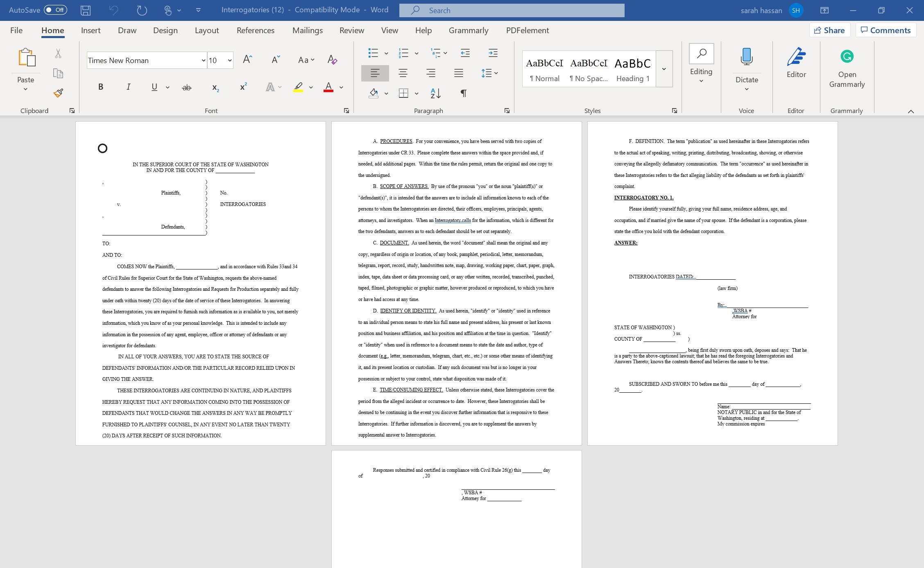Image resolution: width=924 pixels, height=568 pixels.
Task: Open the Share panel
Action: (829, 30)
